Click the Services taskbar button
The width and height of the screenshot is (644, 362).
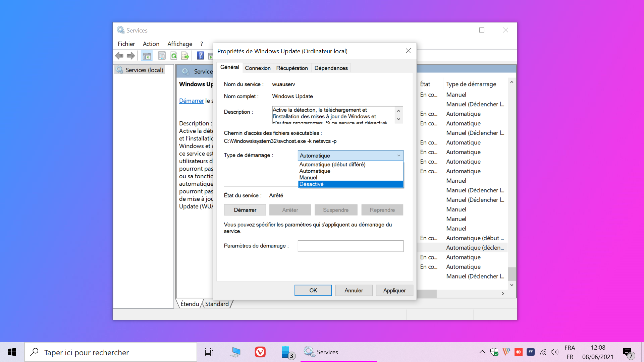[339, 352]
